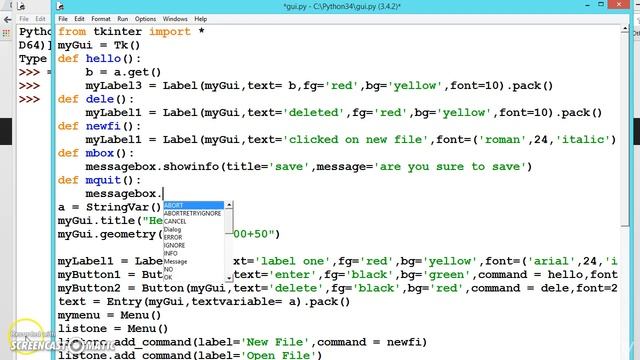Viewport: 640px width, 360px height.
Task: Open the Help menu
Action: 200,19
